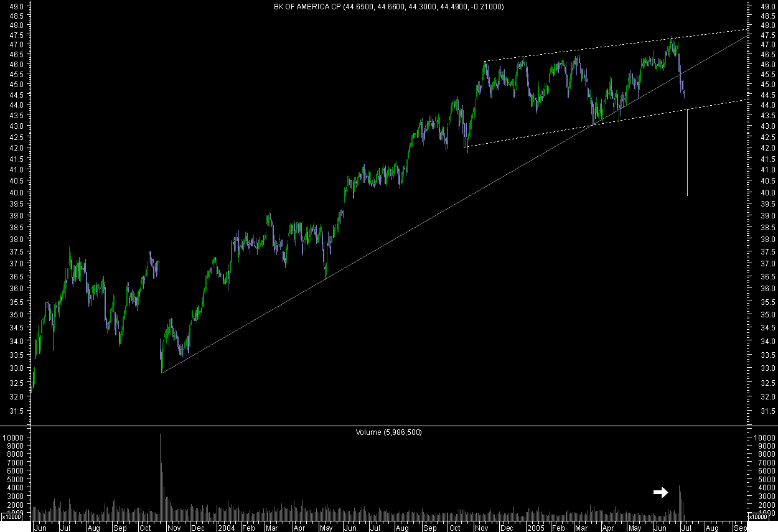Image resolution: width=778 pixels, height=532 pixels.
Task: Select the 43.5 price label on right axis
Action: [x=767, y=116]
